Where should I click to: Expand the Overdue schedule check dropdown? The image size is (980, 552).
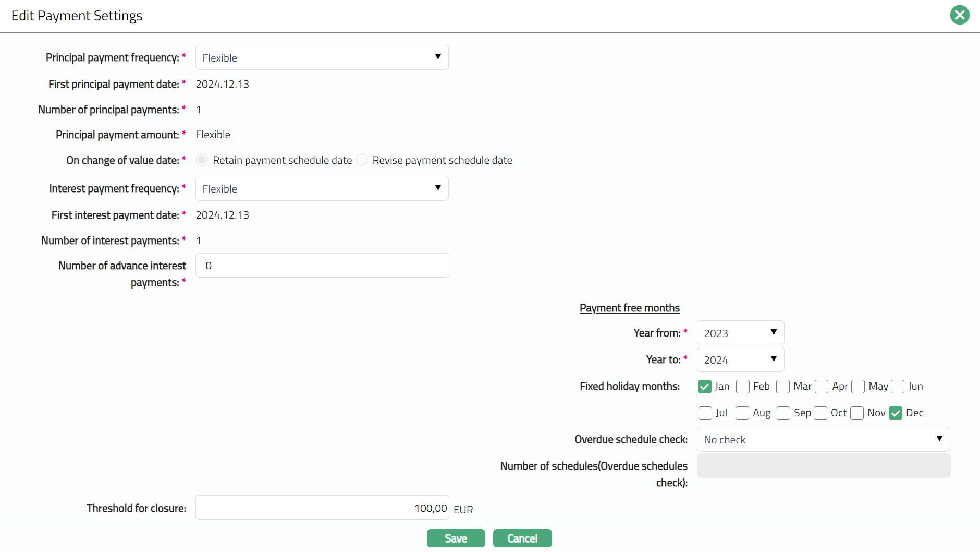[823, 439]
